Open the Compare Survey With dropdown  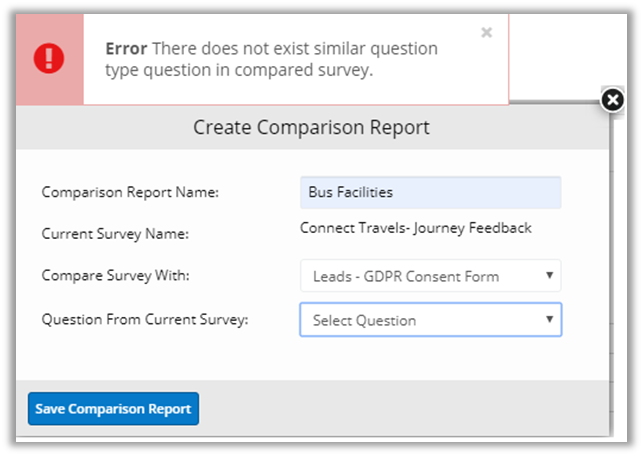click(x=430, y=276)
